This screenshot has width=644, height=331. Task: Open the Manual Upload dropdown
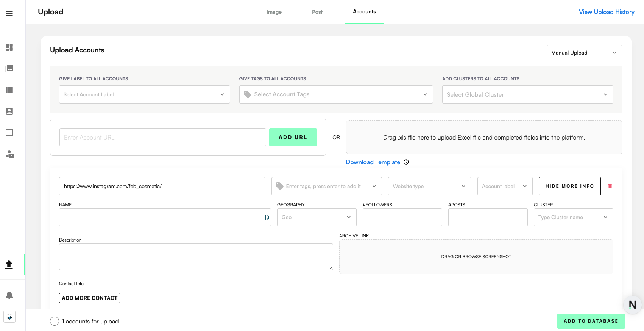click(584, 53)
